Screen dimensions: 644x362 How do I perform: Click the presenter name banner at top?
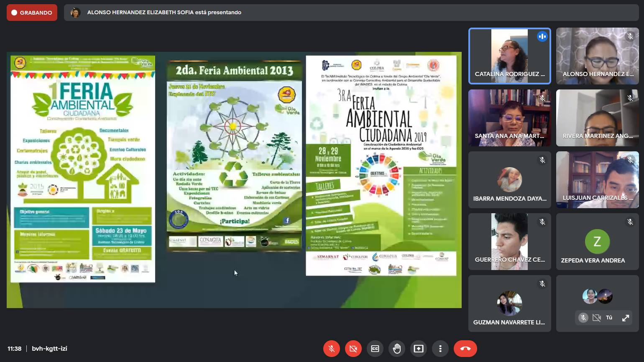point(164,13)
